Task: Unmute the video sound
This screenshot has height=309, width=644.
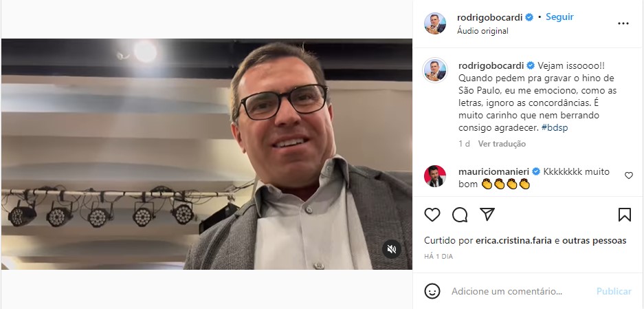Action: click(x=391, y=249)
